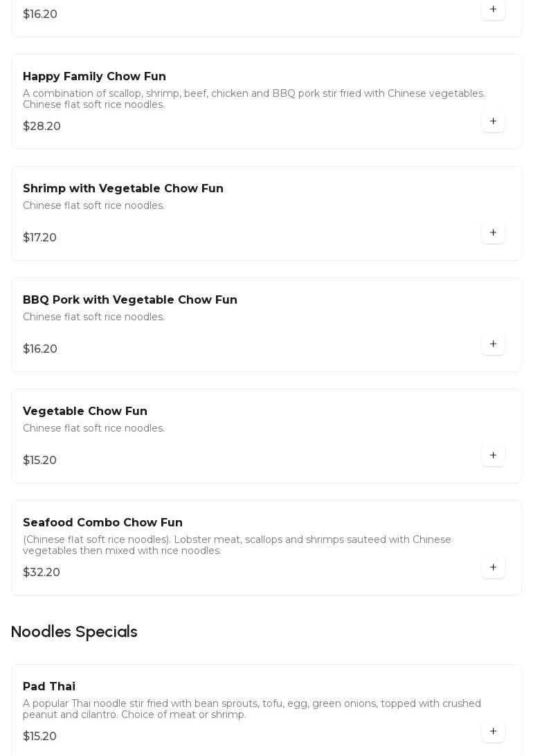Open the Happy Family Chow Fun title
Viewport: 533px width, 756px height.
click(94, 77)
